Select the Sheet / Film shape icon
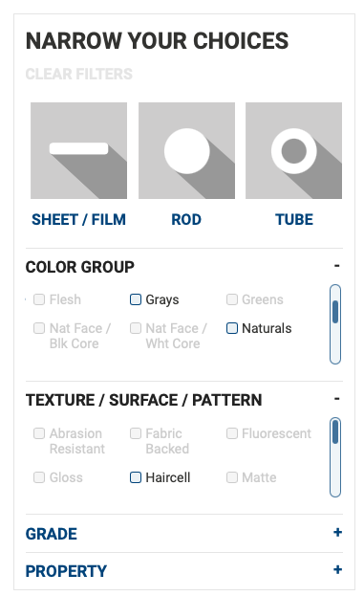This screenshot has width=364, height=596. click(x=78, y=150)
